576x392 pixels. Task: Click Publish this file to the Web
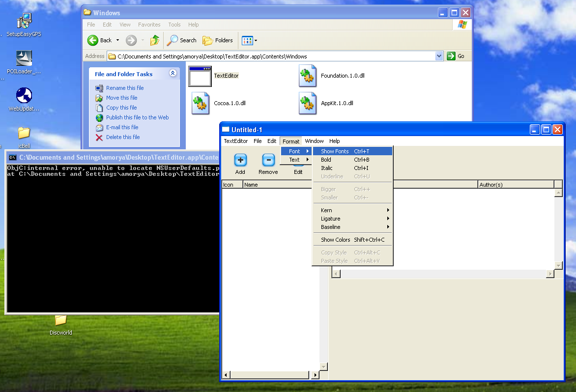138,117
